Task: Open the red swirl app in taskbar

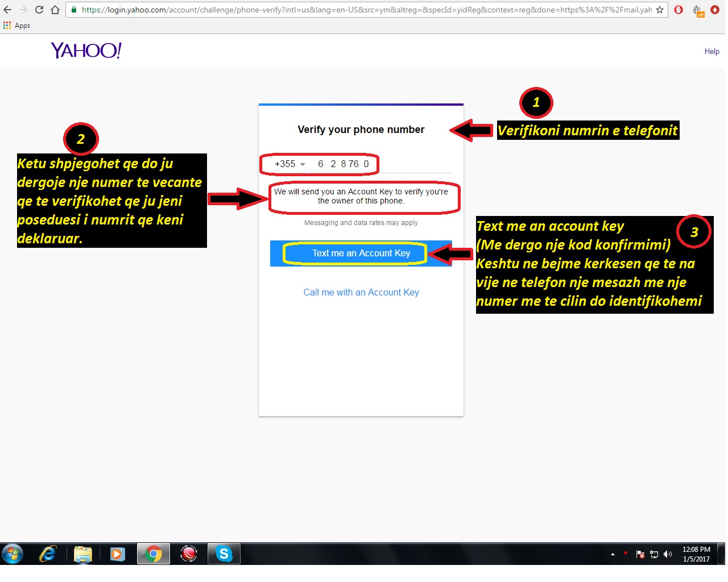Action: point(189,554)
